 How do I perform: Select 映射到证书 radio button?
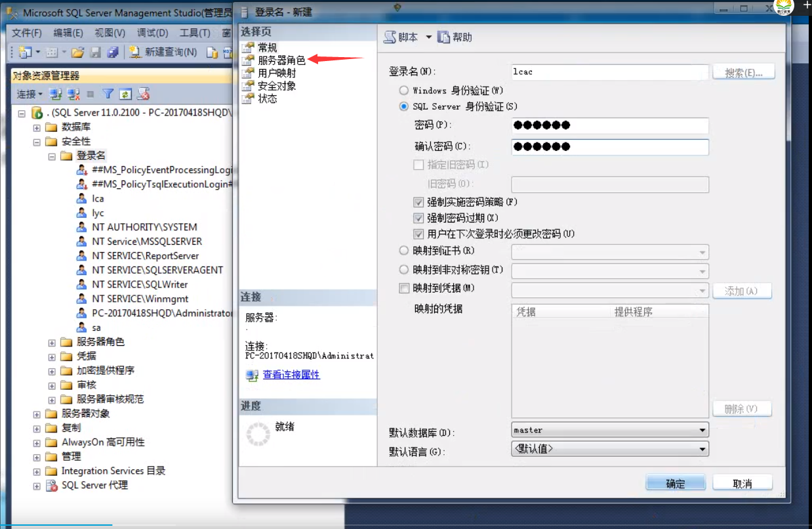[x=404, y=251]
